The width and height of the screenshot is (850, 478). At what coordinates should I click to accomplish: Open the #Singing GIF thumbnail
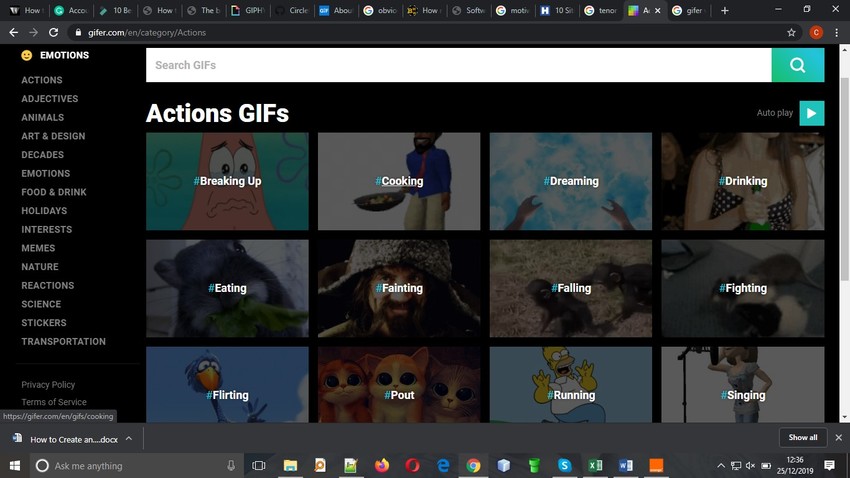(x=743, y=385)
